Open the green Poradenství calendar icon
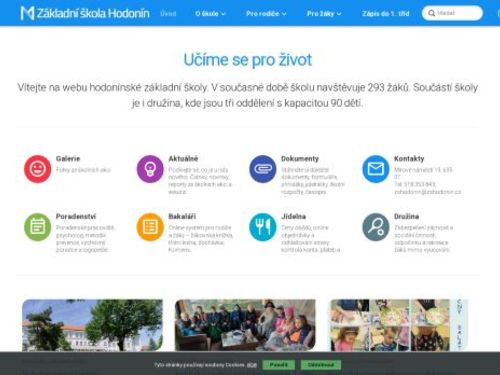Viewport: 500px width, 375px height. [x=37, y=227]
